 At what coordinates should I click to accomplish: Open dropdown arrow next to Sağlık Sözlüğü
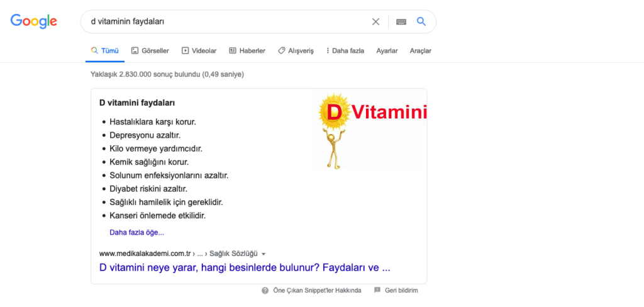click(x=264, y=254)
